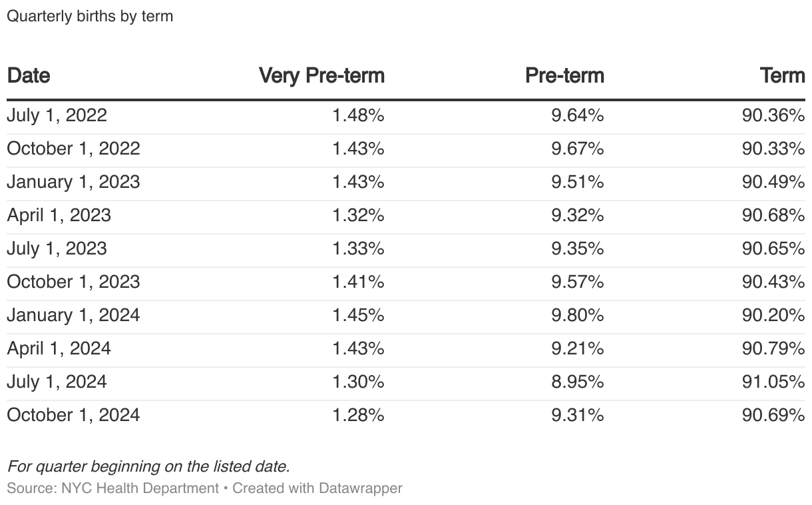Click the Date column header
Image resolution: width=812 pixels, height=505 pixels.
pyautogui.click(x=29, y=75)
